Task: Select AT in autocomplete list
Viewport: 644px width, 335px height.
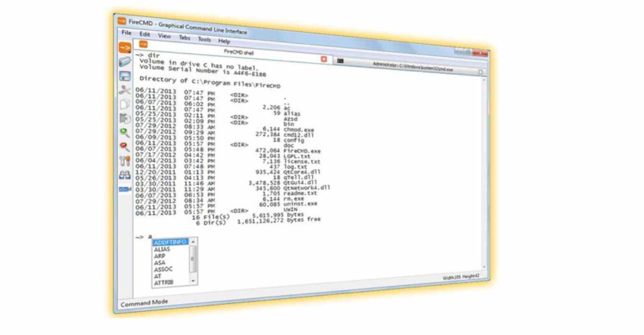Action: [158, 277]
